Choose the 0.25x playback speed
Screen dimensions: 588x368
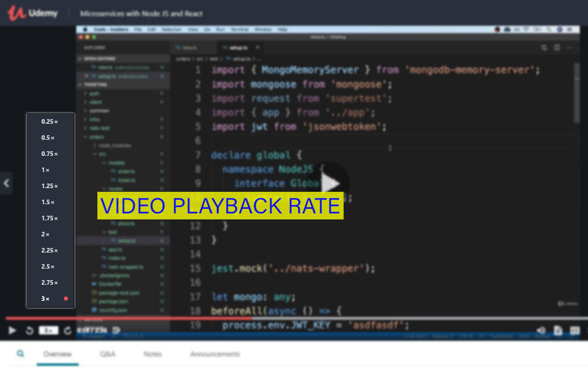tap(51, 121)
